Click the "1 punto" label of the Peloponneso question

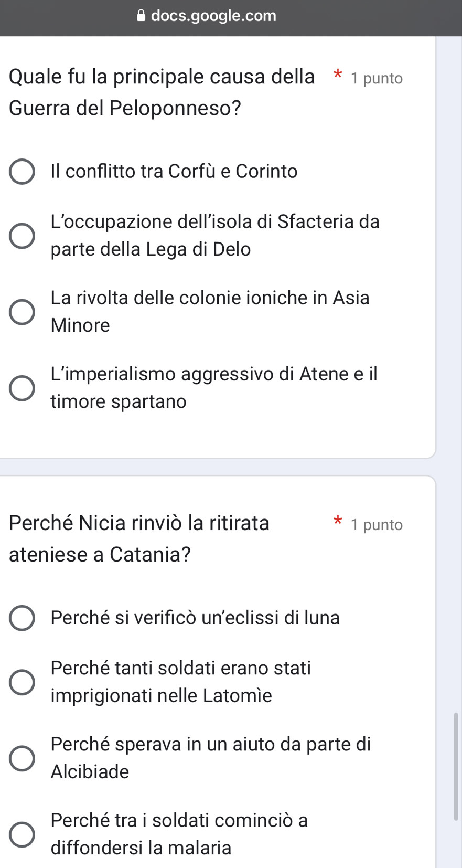click(x=377, y=79)
